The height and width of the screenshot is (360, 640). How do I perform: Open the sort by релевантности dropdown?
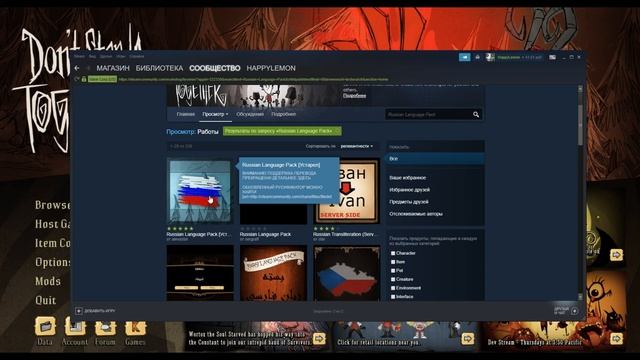click(x=357, y=146)
